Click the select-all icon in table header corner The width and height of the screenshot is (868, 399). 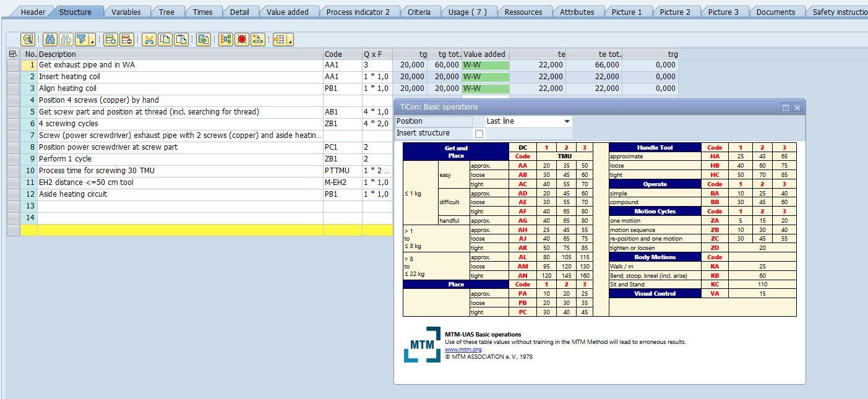[x=13, y=54]
